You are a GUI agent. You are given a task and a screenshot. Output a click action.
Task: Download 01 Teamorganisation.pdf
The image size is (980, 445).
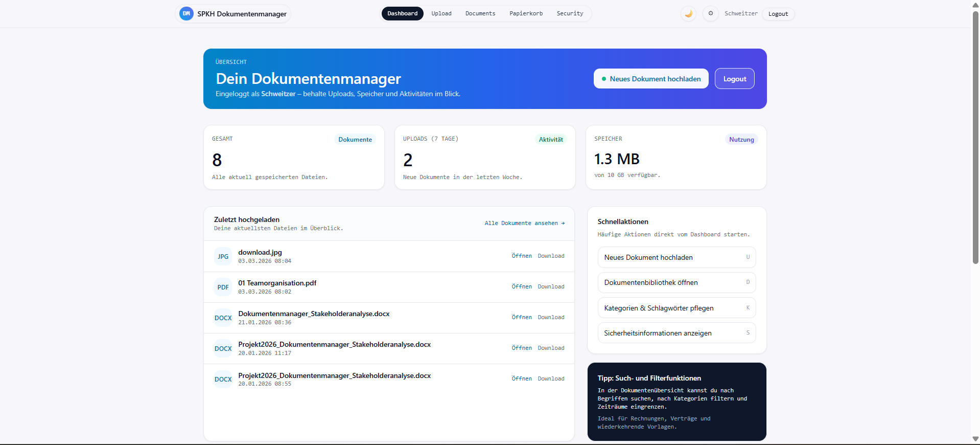pos(551,287)
